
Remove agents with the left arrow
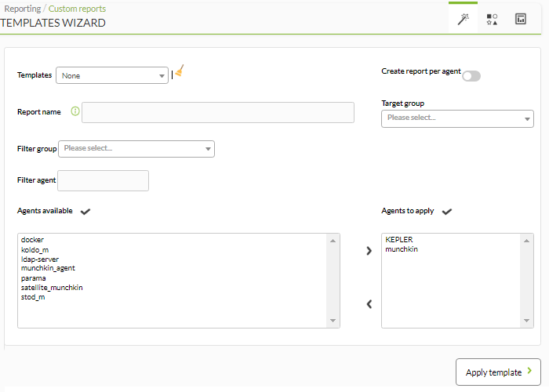[369, 304]
